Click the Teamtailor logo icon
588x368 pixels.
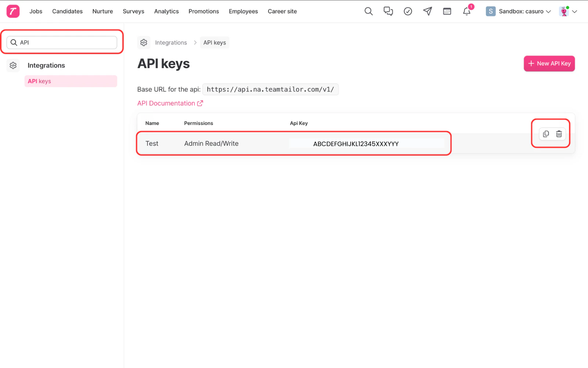(13, 11)
